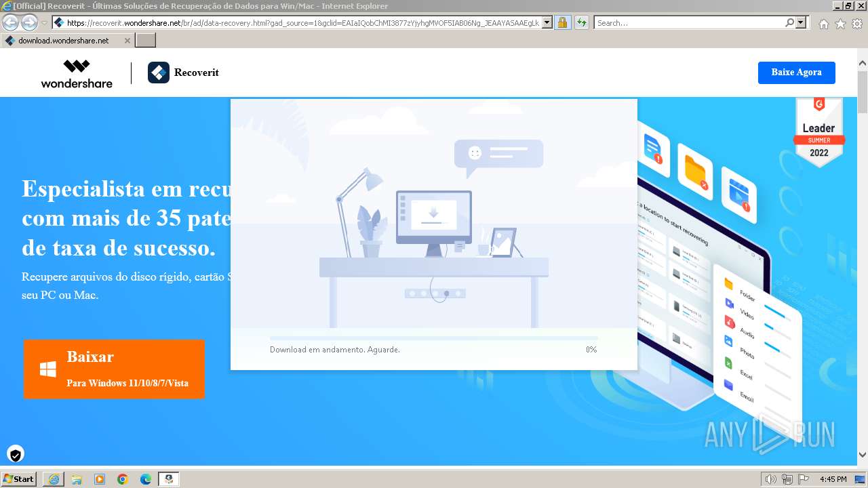Viewport: 868px width, 488px height.
Task: Click the Refresh page icon
Action: click(x=581, y=23)
